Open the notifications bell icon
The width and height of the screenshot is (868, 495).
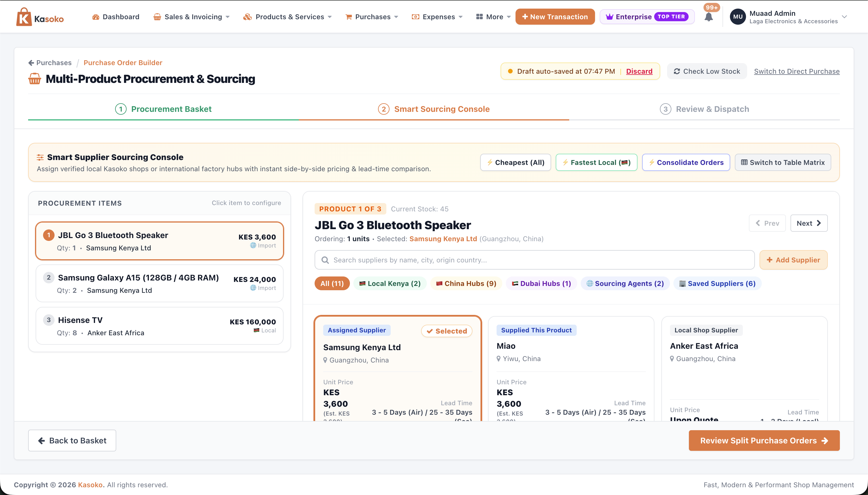708,17
